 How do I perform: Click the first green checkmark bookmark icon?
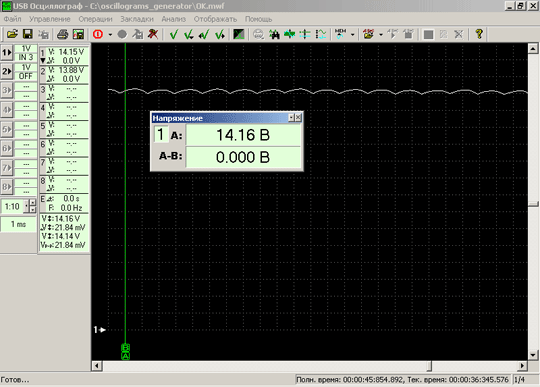point(174,34)
